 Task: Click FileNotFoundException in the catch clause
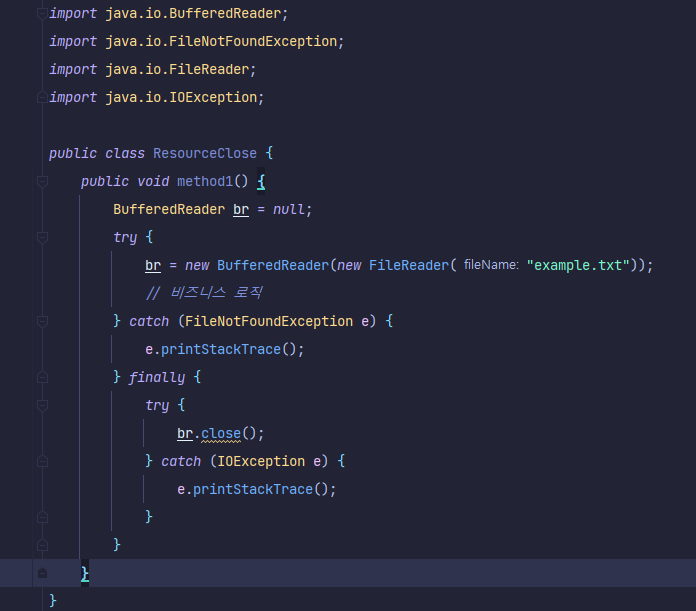(x=269, y=321)
